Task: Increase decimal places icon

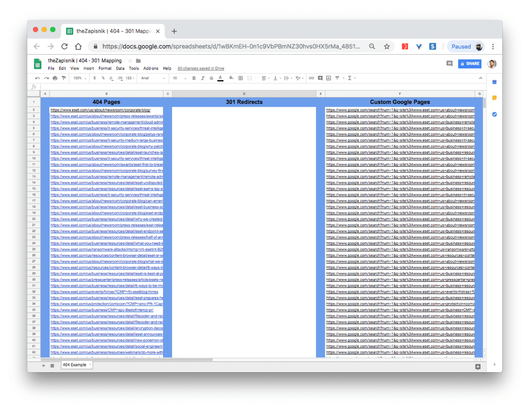Action: [120, 78]
